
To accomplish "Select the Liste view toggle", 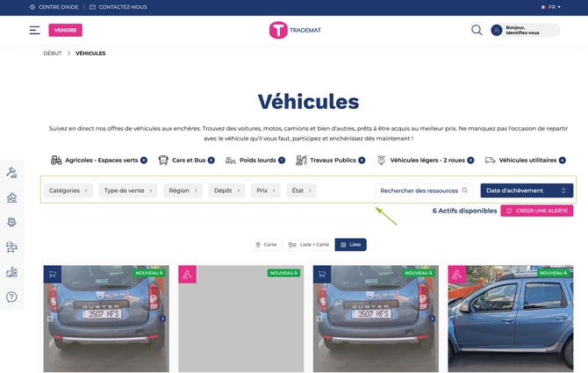I will click(x=350, y=245).
